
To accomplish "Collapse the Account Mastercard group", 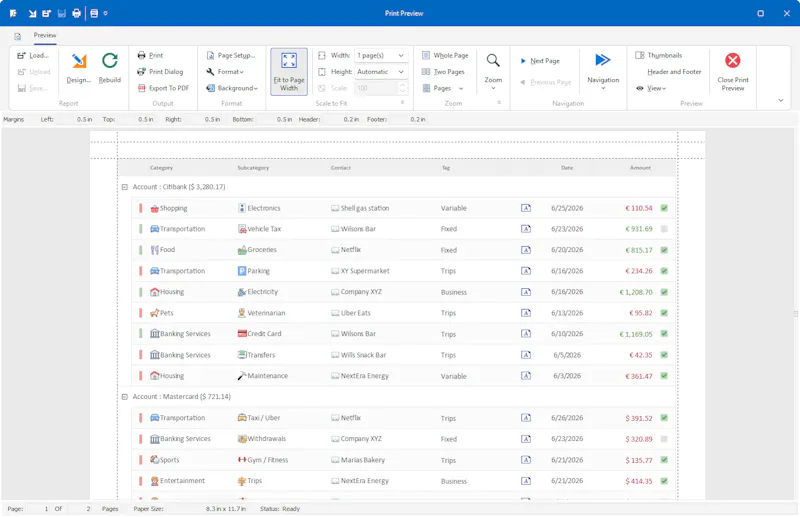I will coord(124,397).
